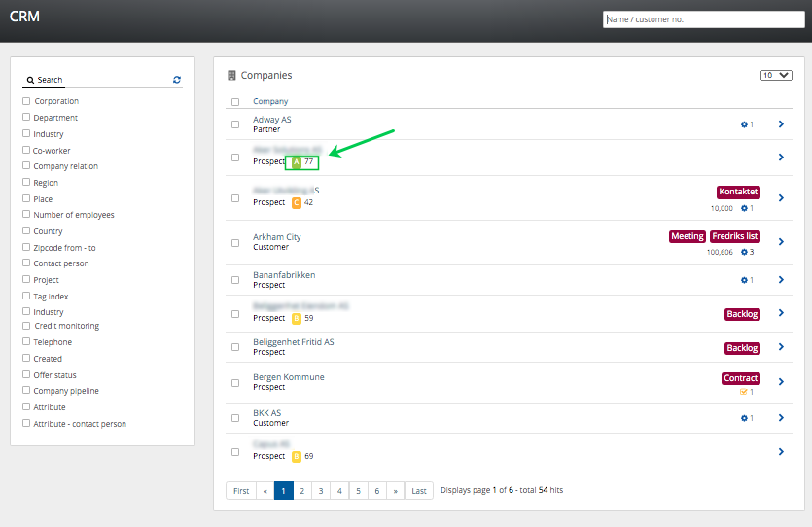812x527 pixels.
Task: Click the orange C rating badge with 42
Action: coord(297,202)
